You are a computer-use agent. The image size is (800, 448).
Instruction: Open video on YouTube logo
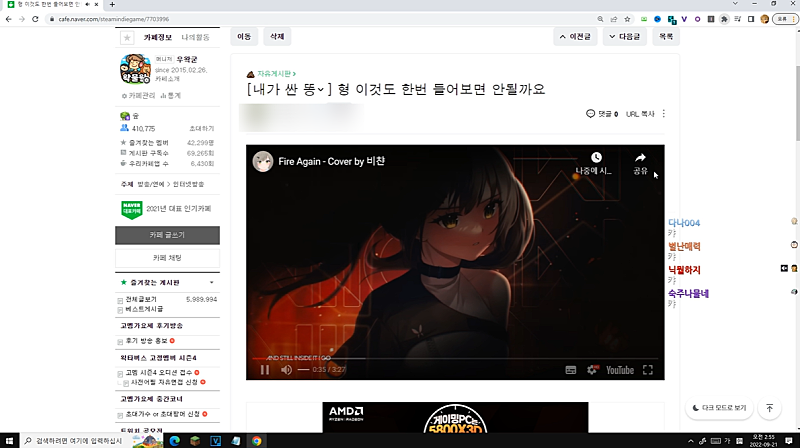pos(620,370)
